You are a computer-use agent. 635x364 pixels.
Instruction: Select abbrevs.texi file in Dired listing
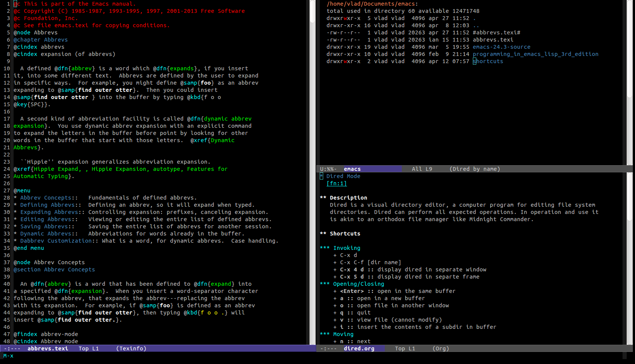(x=493, y=40)
